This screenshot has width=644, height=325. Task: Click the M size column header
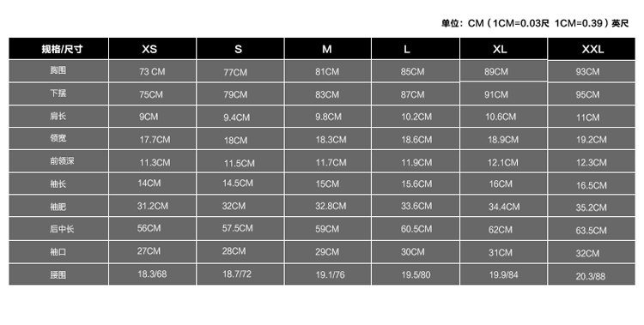pyautogui.click(x=328, y=49)
